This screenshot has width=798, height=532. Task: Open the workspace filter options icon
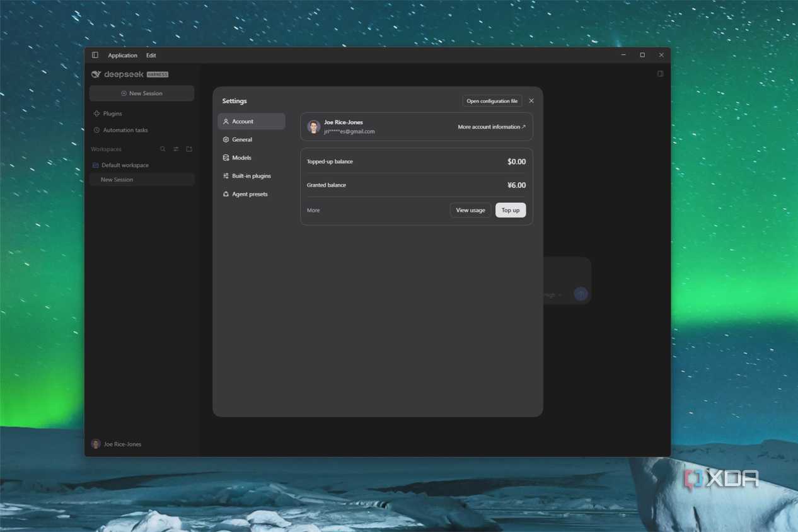176,149
